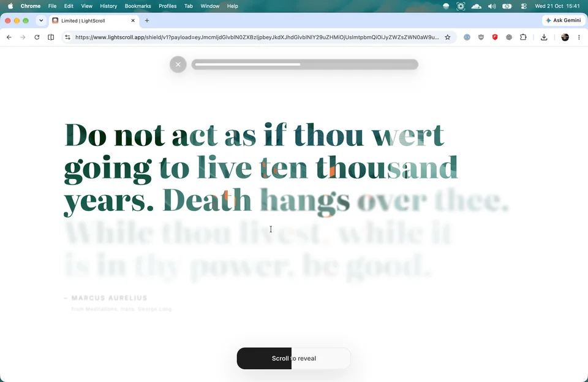Open the File menu
The width and height of the screenshot is (588, 382).
pyautogui.click(x=52, y=6)
